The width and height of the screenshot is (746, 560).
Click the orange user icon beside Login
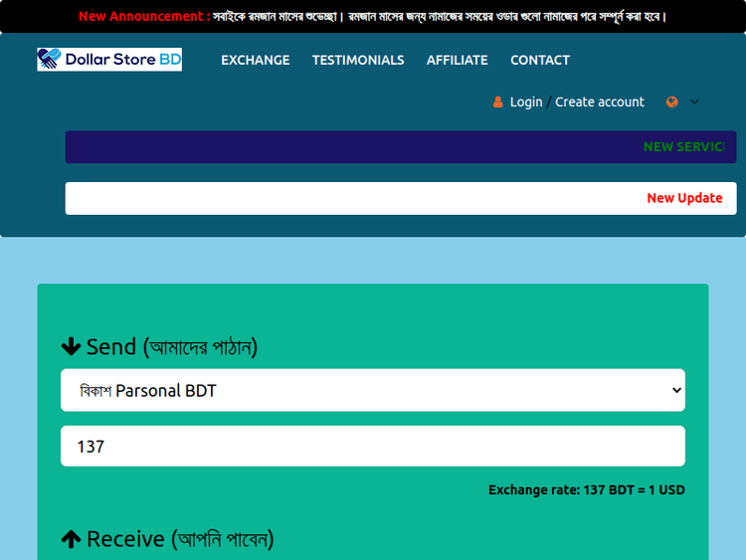(x=498, y=101)
